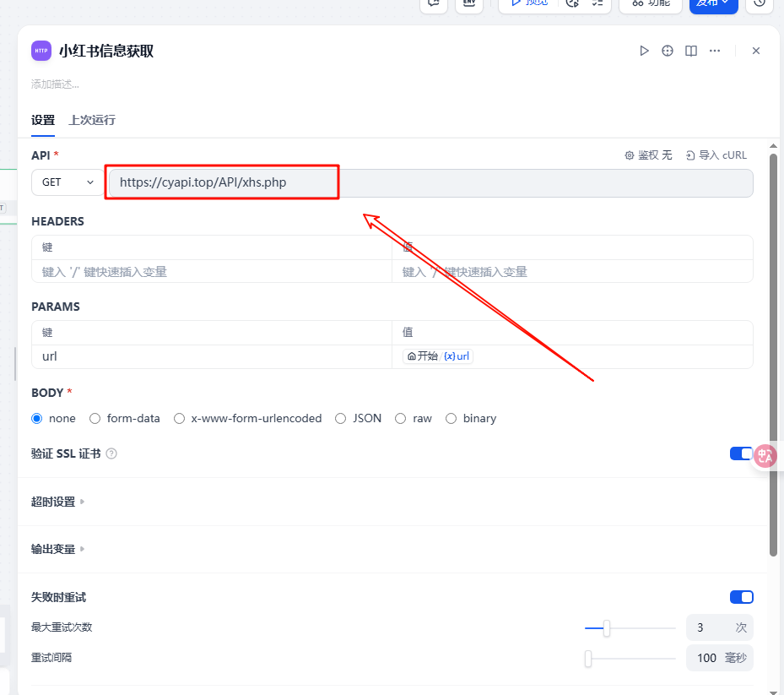This screenshot has width=784, height=695.
Task: Click the crosshair locate-node icon
Action: [x=668, y=51]
